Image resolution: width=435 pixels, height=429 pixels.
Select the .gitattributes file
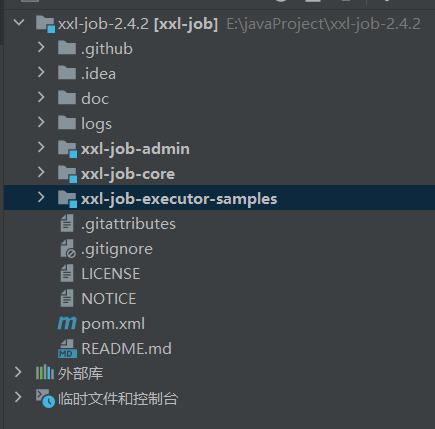128,224
